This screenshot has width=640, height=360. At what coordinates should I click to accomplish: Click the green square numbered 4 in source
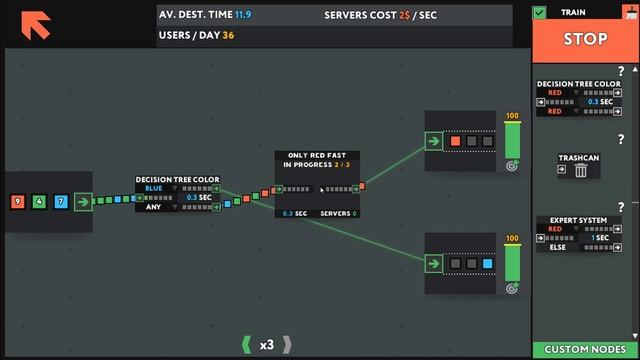pos(39,202)
